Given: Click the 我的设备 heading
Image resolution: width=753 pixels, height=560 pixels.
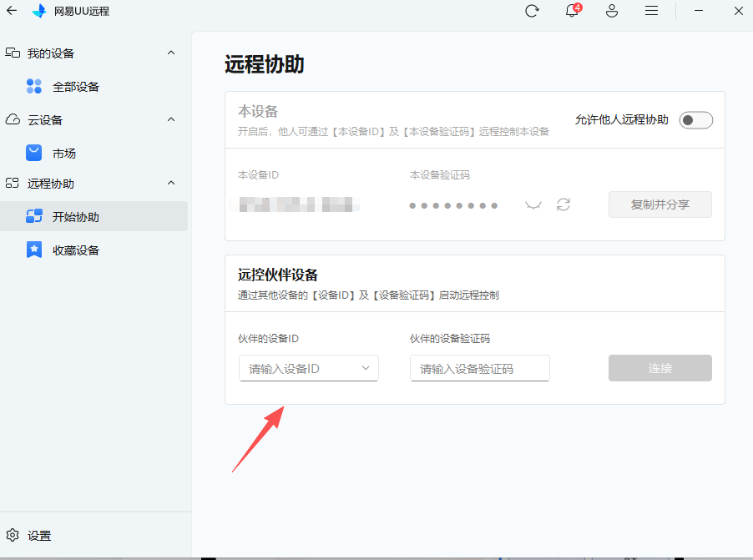Looking at the screenshot, I should 51,53.
